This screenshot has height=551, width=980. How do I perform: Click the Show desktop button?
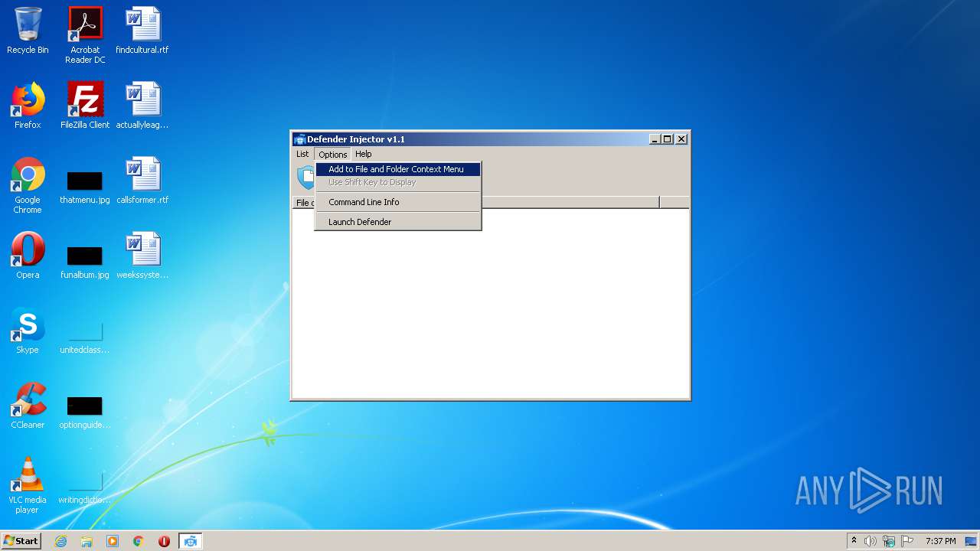pyautogui.click(x=972, y=541)
